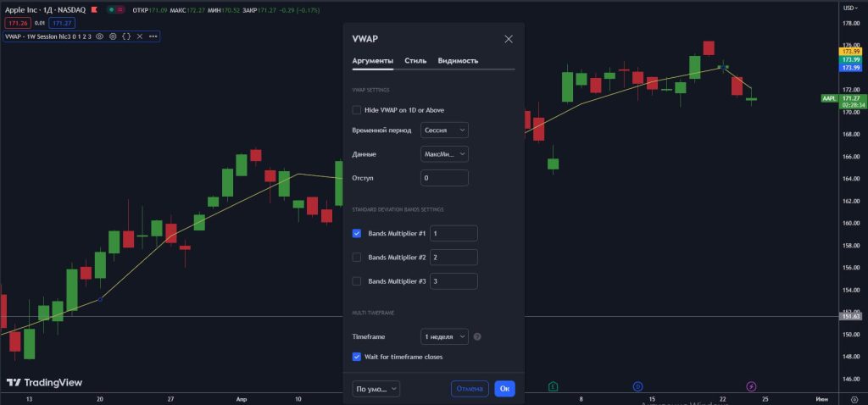Uncheck Bands Multiplier #1 checkbox

tap(357, 234)
